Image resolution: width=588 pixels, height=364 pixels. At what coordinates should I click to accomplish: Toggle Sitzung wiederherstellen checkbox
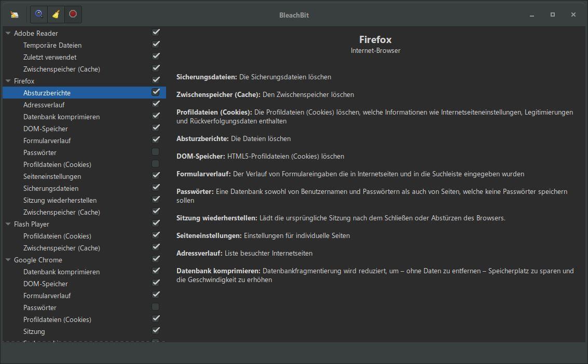(156, 199)
